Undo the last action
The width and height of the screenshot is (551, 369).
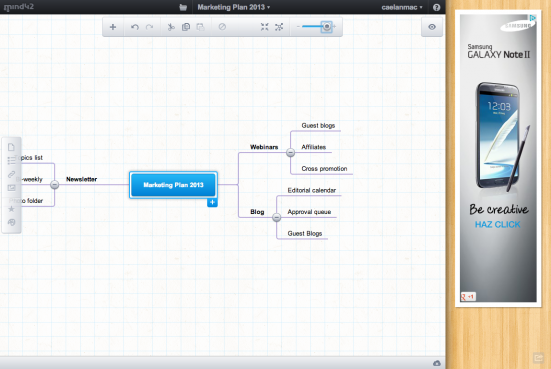click(135, 27)
